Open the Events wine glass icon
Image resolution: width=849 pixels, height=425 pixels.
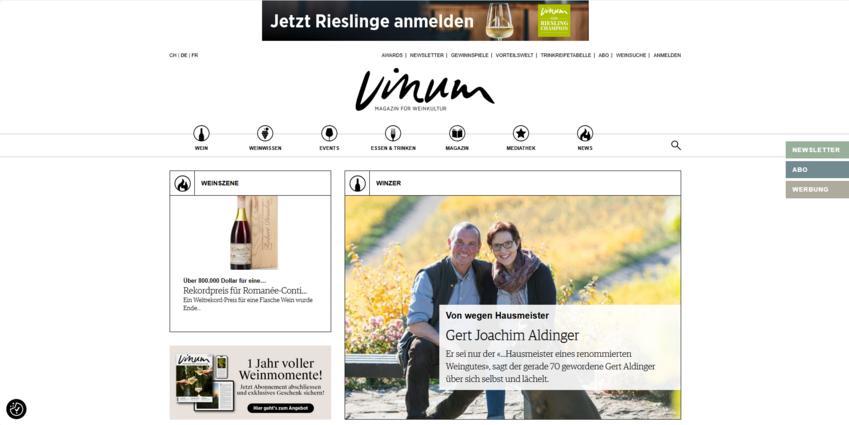click(x=329, y=133)
